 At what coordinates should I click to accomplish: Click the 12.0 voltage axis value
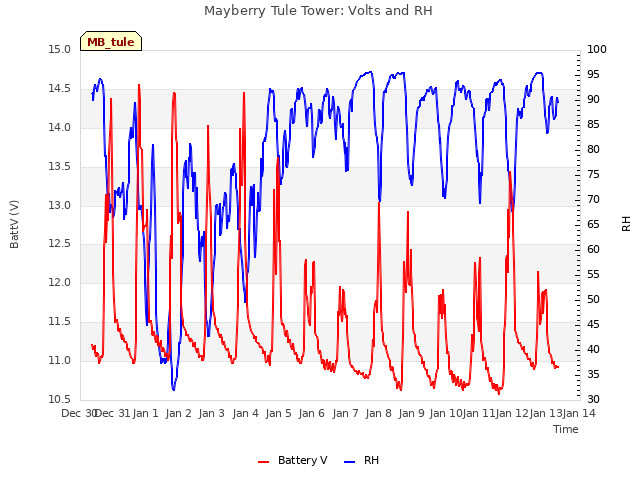(x=60, y=282)
